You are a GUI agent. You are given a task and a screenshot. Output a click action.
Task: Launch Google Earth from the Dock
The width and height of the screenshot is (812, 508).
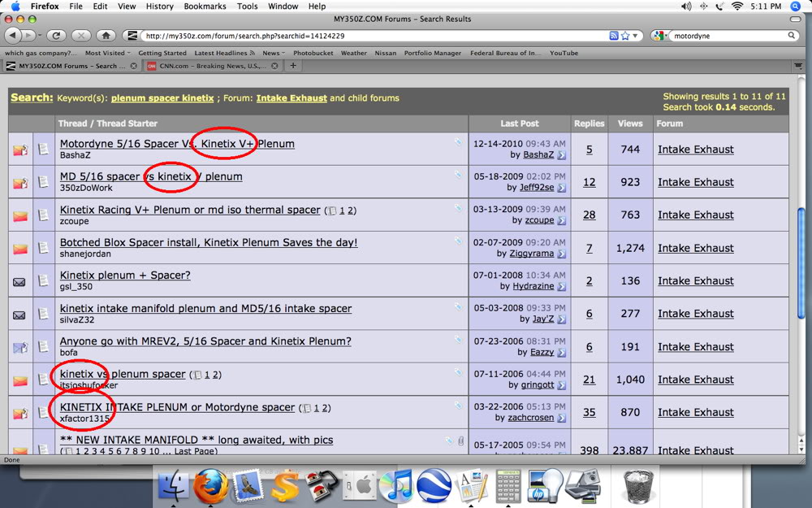[x=434, y=486]
